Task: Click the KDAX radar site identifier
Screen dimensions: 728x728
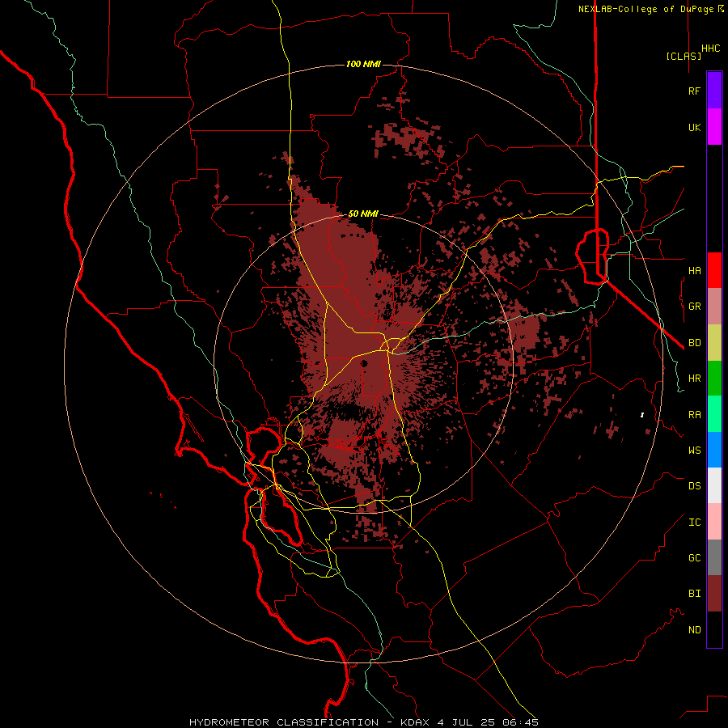Action: tap(416, 722)
